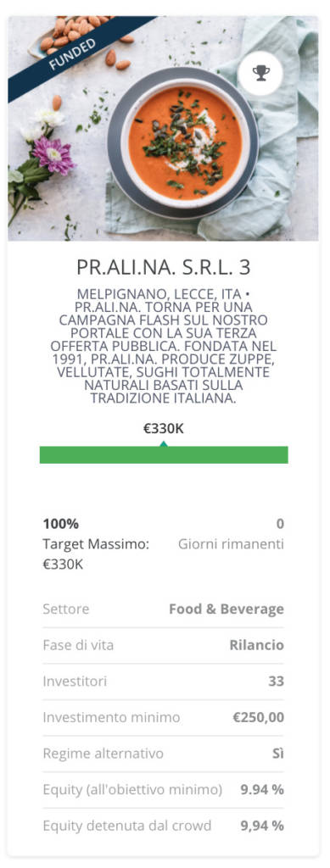Click the 100% funding percentage
The width and height of the screenshot is (330, 868).
pos(61,524)
